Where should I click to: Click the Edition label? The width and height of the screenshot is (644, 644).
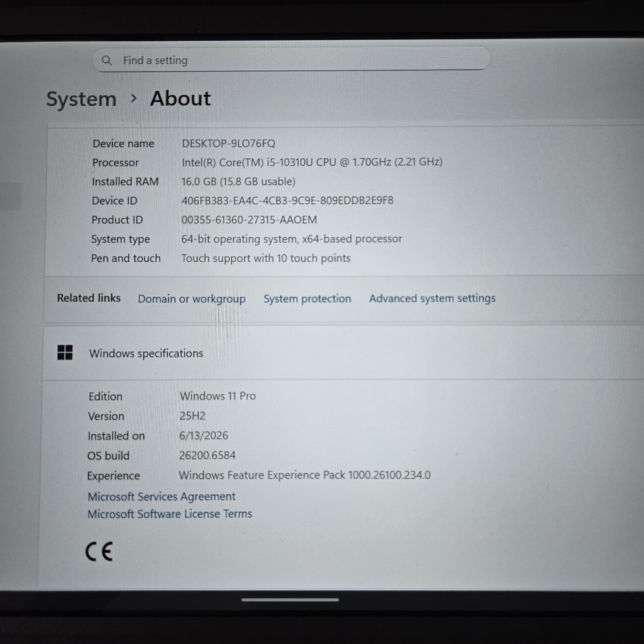pyautogui.click(x=105, y=396)
